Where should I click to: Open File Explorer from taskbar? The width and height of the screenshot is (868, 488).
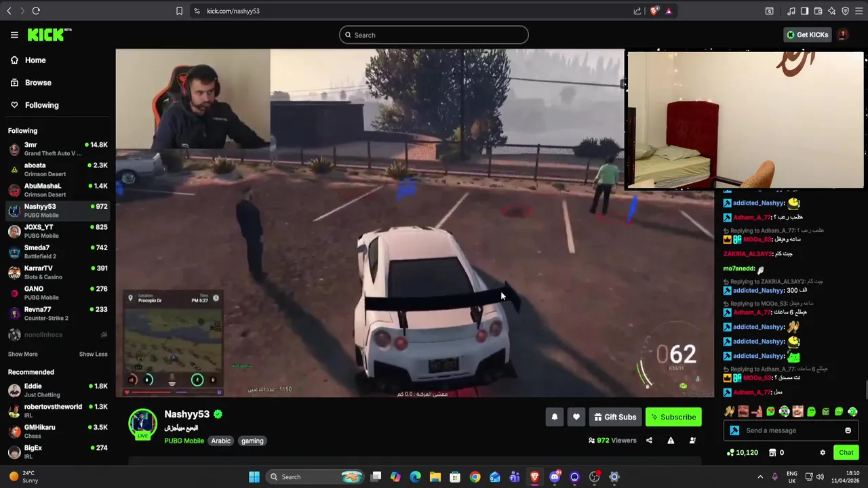click(435, 477)
